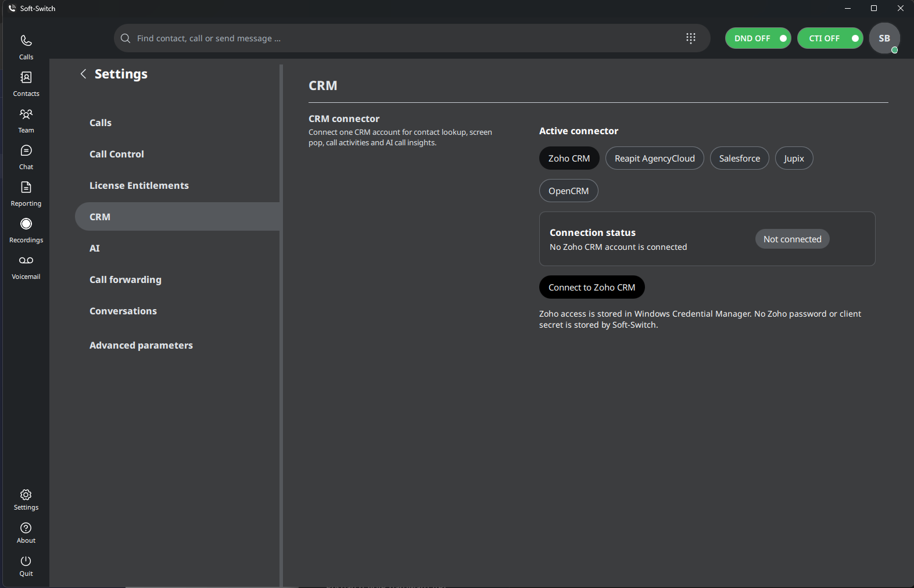Viewport: 914px width, 588px height.
Task: Click the Windows Credential Manager note text
Action: point(700,319)
